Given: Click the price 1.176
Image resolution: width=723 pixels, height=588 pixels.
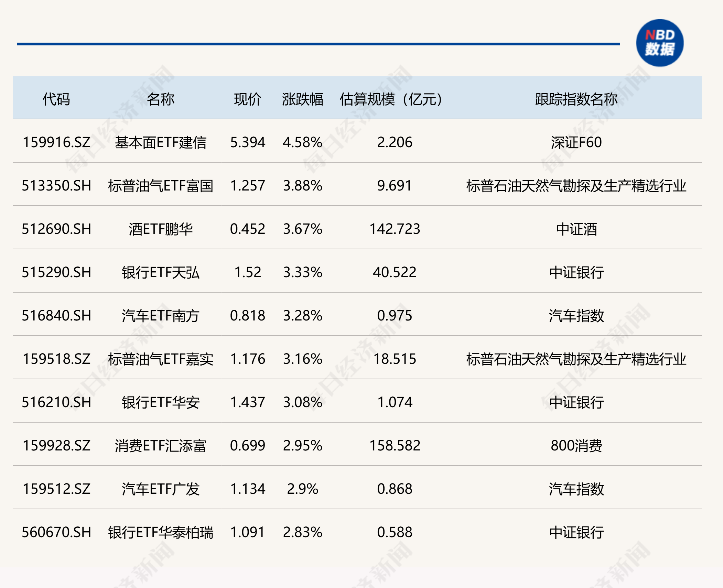Looking at the screenshot, I should pos(248,359).
